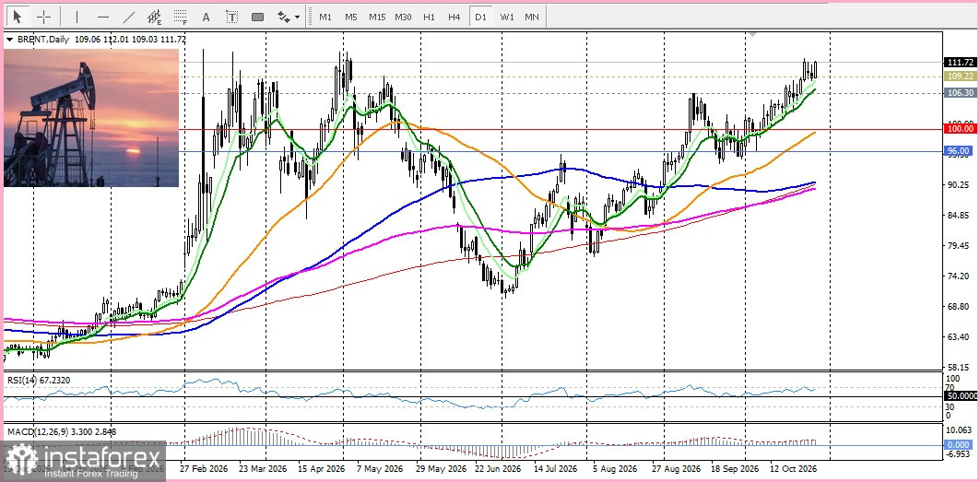This screenshot has width=980, height=482.
Task: Expand the BRENT,Daily chart title triangle
Action: tap(8, 39)
